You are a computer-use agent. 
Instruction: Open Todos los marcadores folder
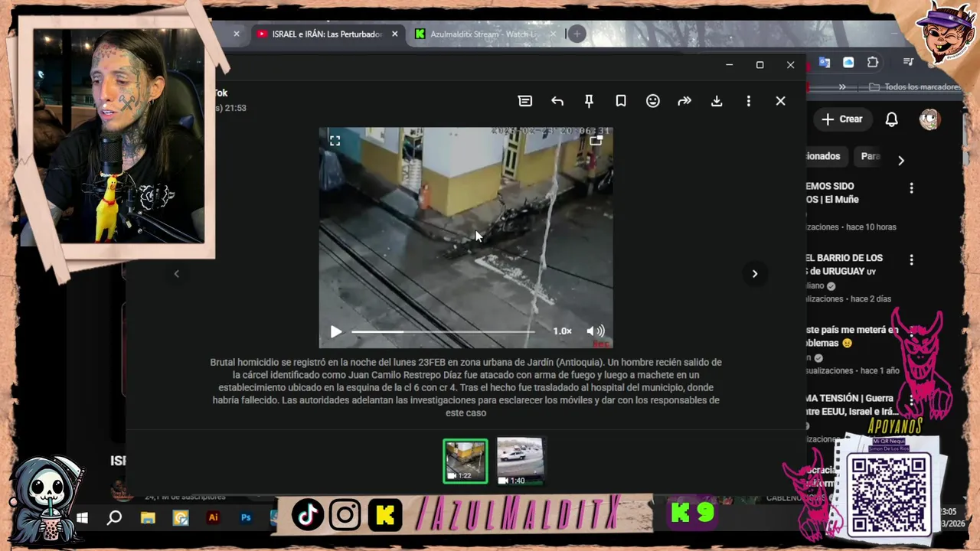click(x=916, y=87)
